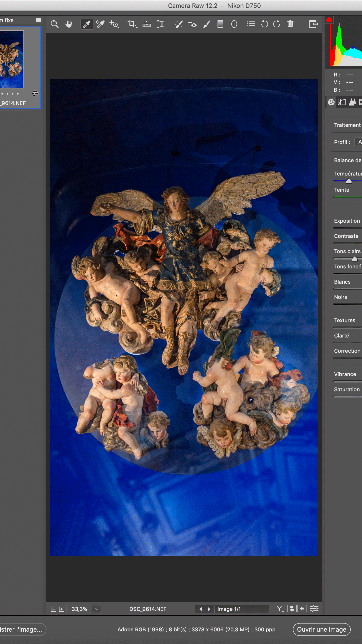Click the Clarté label
This screenshot has height=644, width=362.
342,336
